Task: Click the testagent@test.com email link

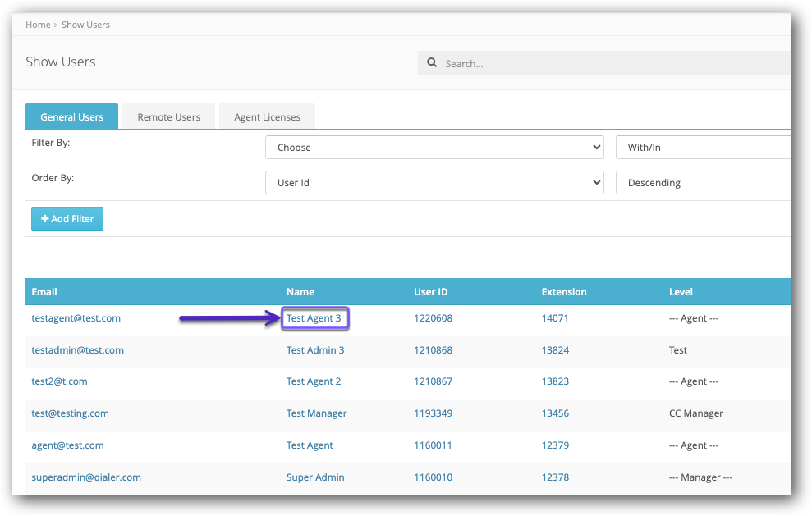Action: coord(76,318)
